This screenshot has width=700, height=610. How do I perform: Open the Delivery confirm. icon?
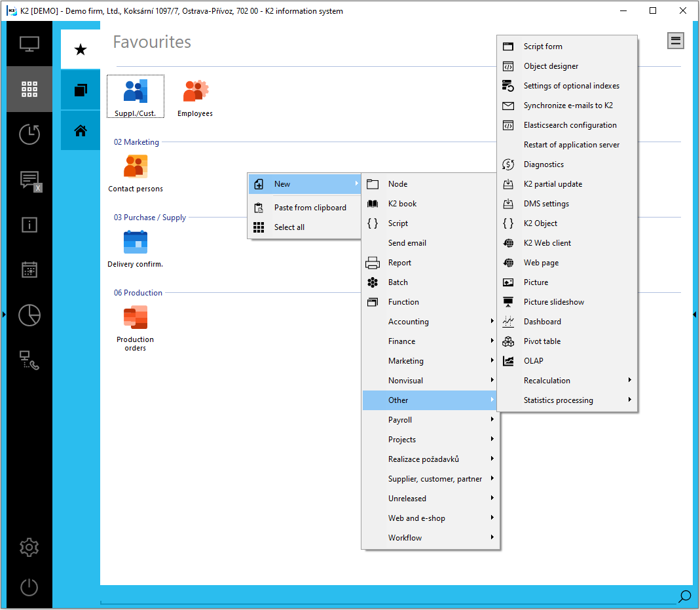(x=136, y=249)
